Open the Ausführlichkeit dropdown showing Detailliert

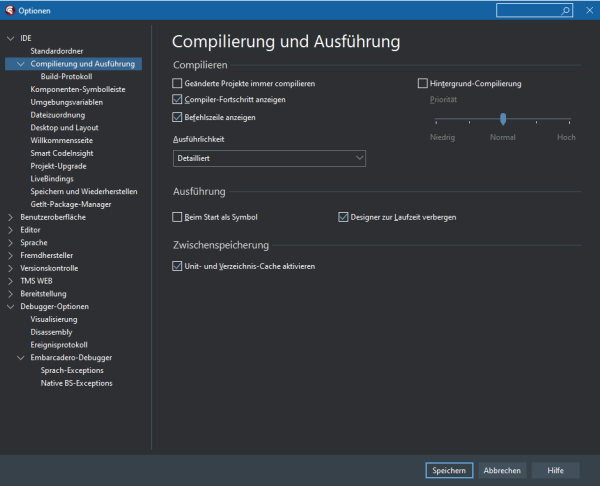pyautogui.click(x=269, y=158)
